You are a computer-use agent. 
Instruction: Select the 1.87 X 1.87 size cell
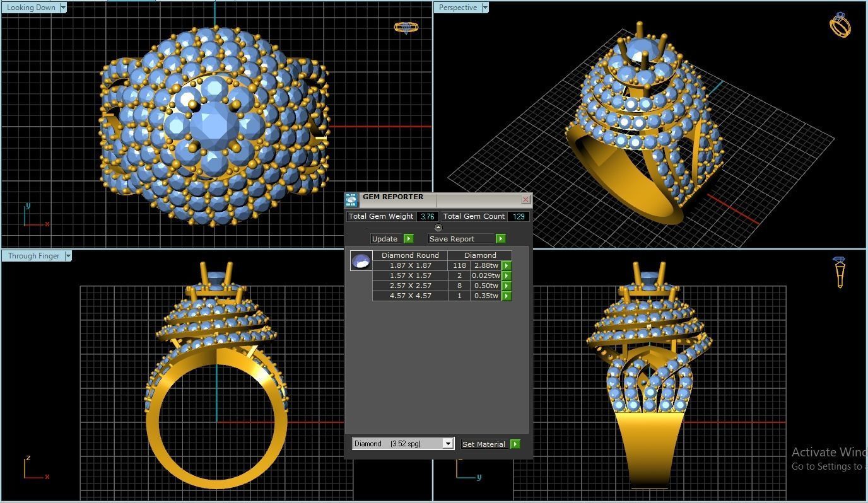click(410, 265)
